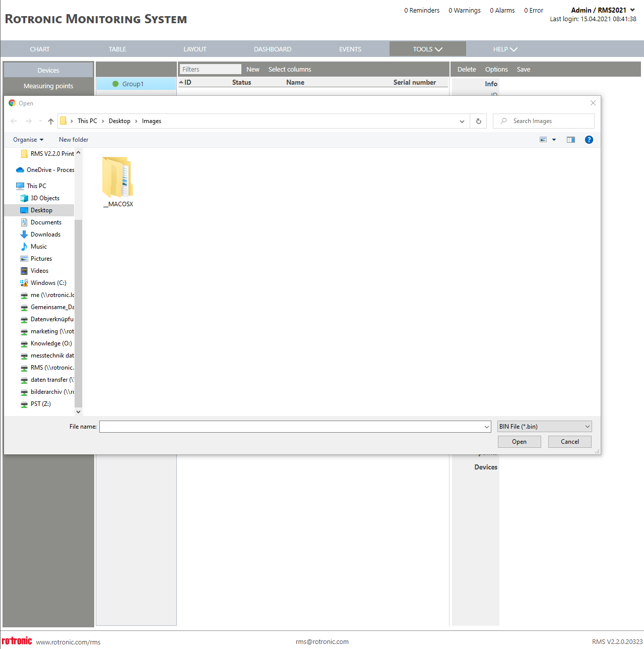Open the Organise dropdown menu
Screen dimensions: 644x649
pos(28,140)
